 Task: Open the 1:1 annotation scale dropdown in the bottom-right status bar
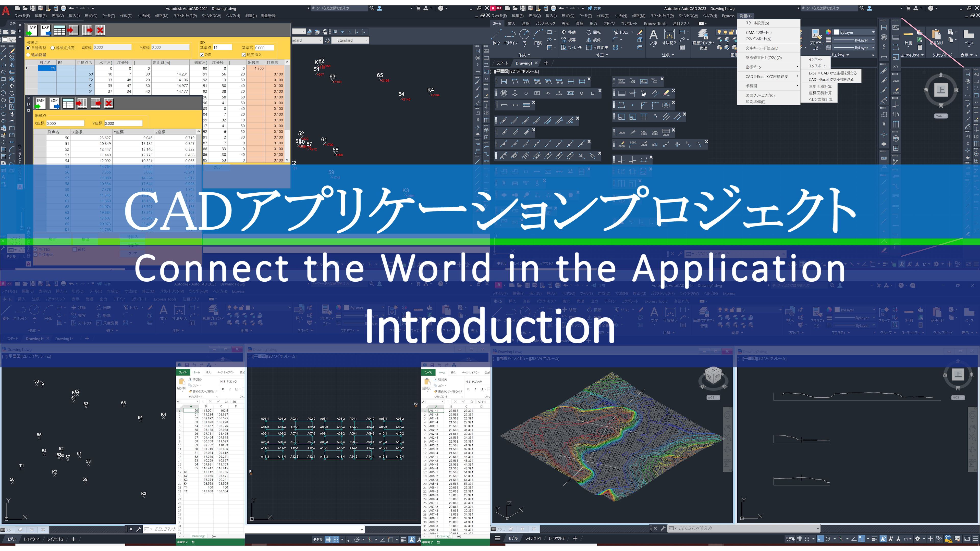click(x=907, y=539)
